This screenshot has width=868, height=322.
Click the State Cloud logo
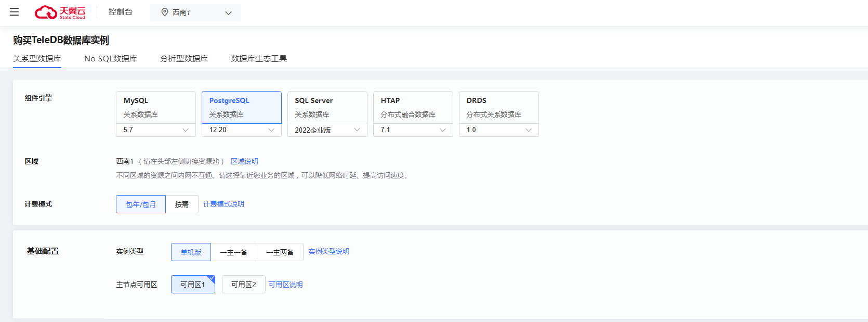pyautogui.click(x=60, y=12)
